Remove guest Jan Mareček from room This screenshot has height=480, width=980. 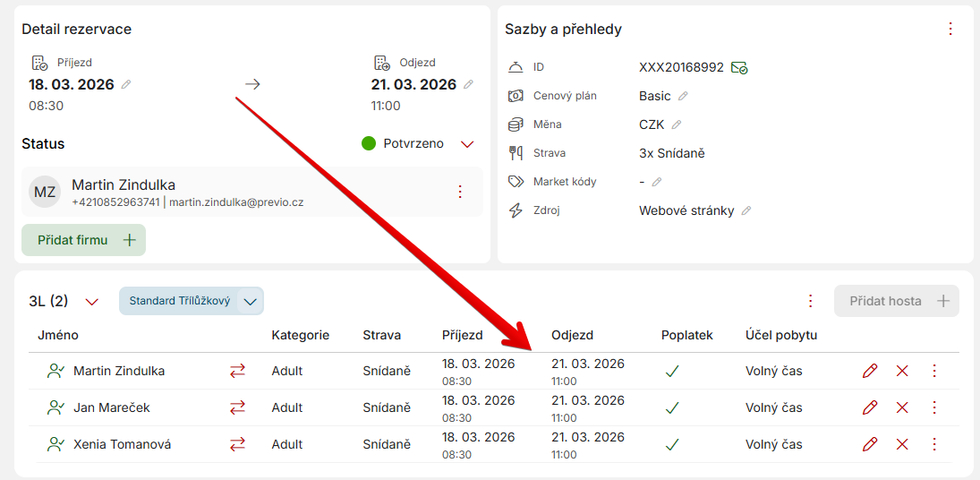(902, 407)
